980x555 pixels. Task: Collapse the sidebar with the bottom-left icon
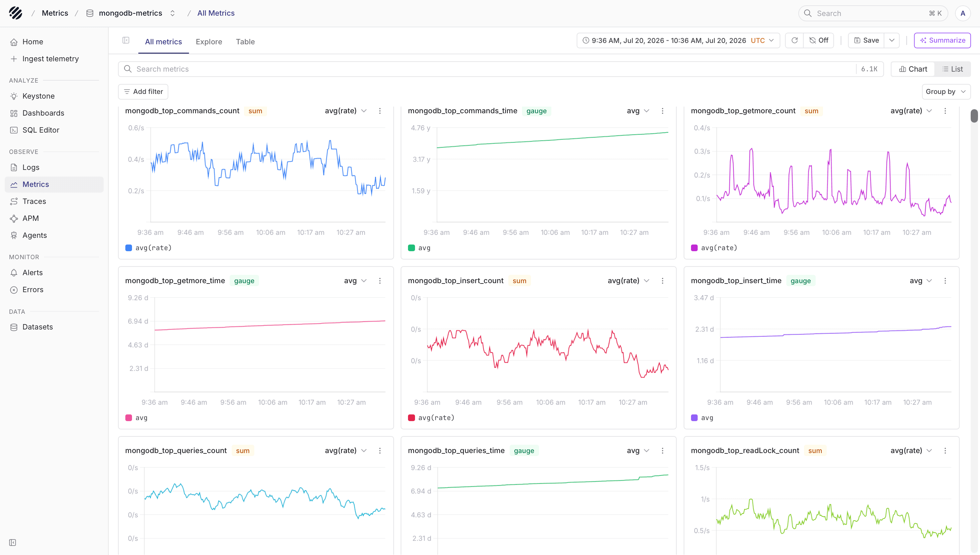pos(13,542)
